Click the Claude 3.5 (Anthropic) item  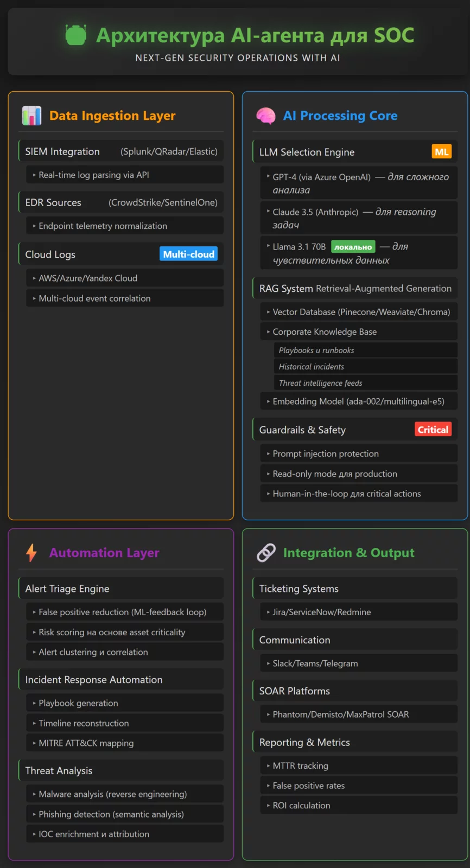point(359,218)
